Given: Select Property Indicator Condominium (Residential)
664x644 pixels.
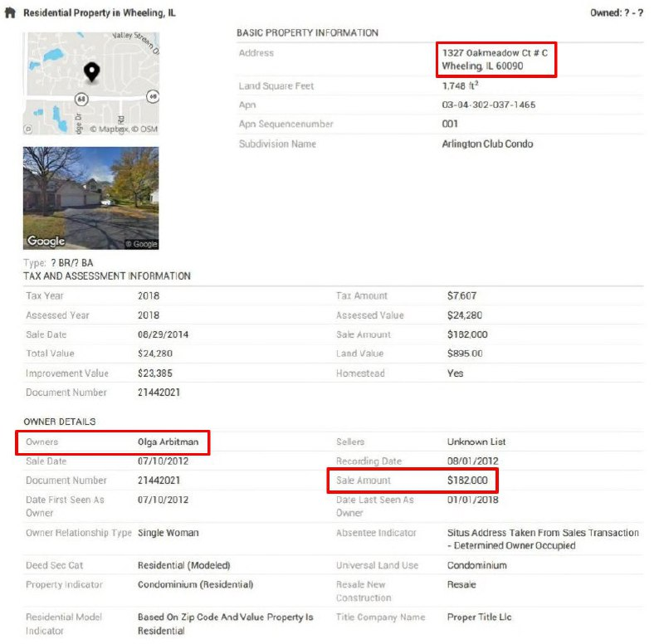Looking at the screenshot, I should 196,585.
